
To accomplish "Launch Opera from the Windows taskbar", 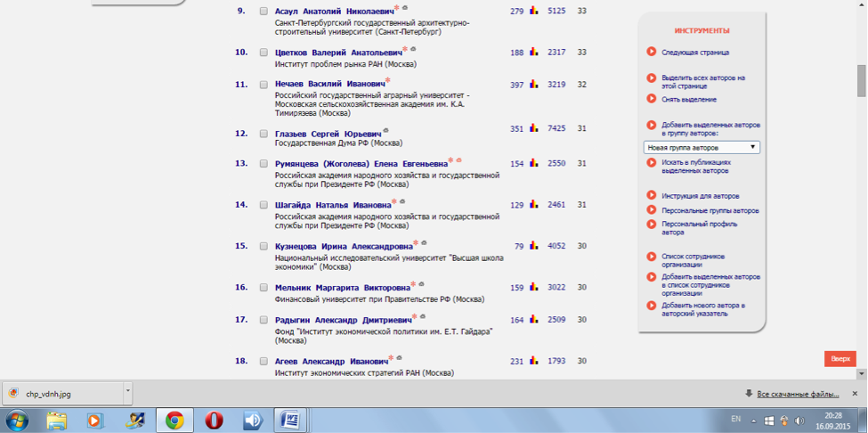I will click(214, 420).
